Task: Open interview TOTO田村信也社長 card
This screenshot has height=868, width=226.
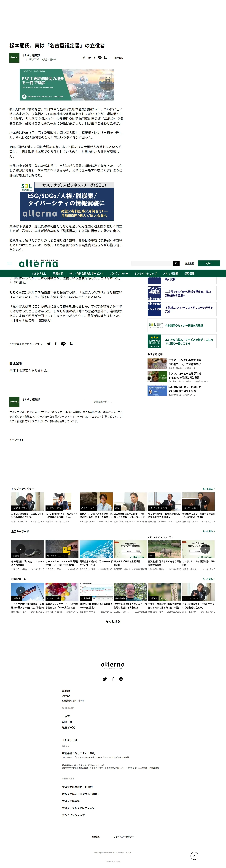Action: 62,508
